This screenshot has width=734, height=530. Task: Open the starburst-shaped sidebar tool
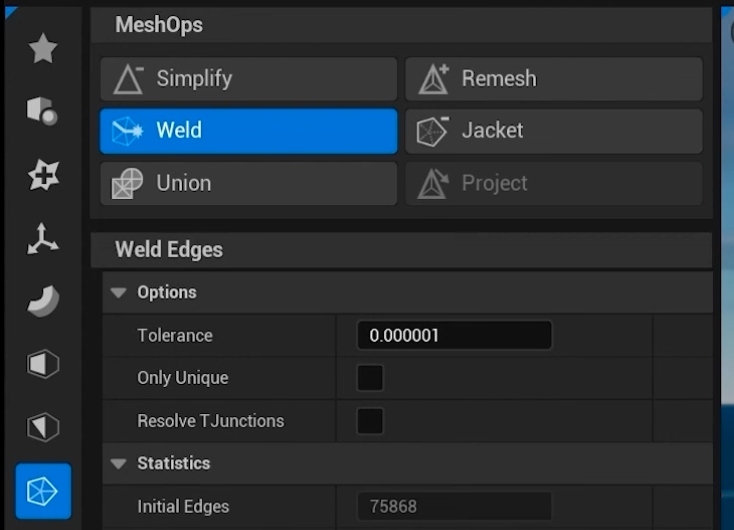pos(43,175)
